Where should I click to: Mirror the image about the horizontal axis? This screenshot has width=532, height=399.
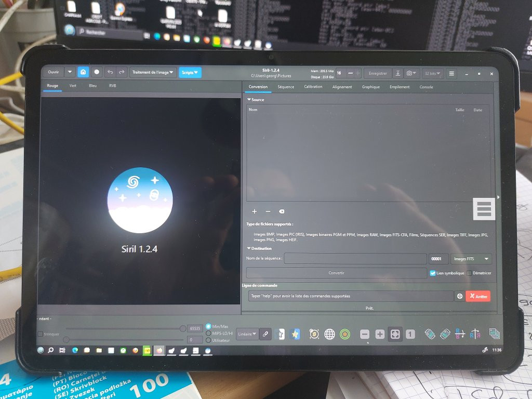tap(460, 334)
